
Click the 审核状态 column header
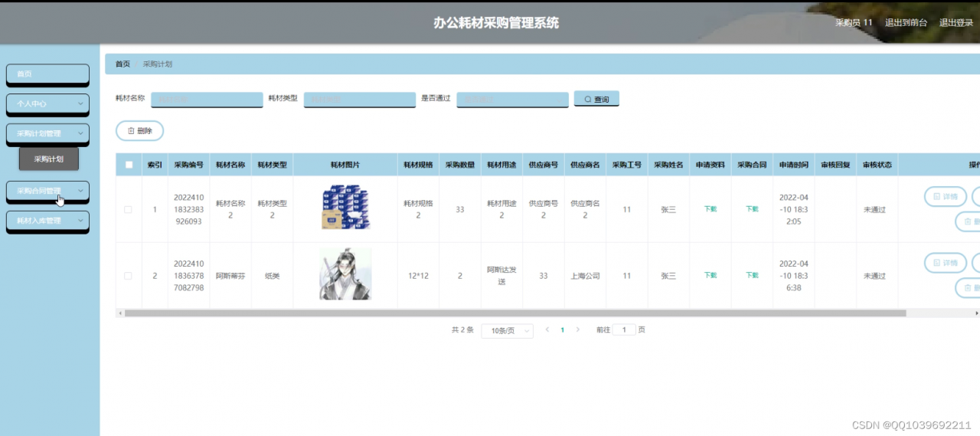click(877, 165)
